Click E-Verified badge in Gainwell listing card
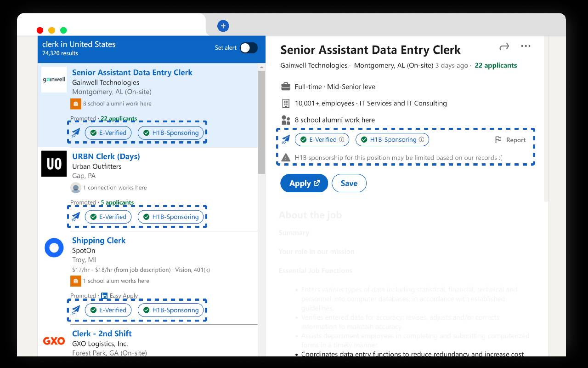Image resolution: width=588 pixels, height=368 pixels. 108,133
